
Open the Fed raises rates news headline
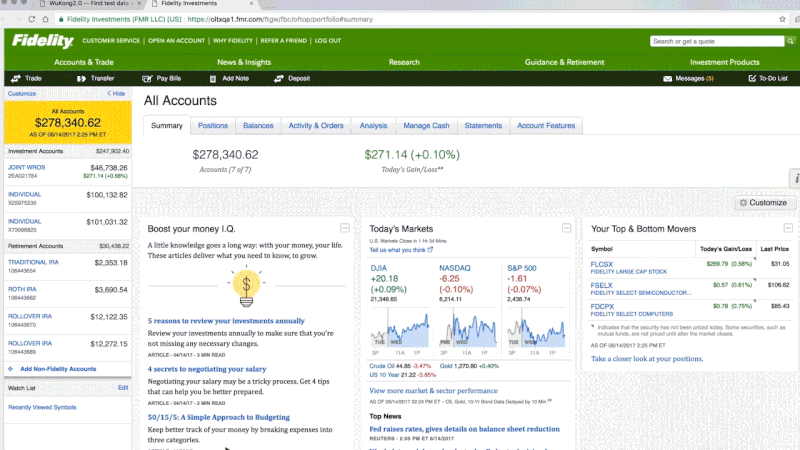click(464, 429)
